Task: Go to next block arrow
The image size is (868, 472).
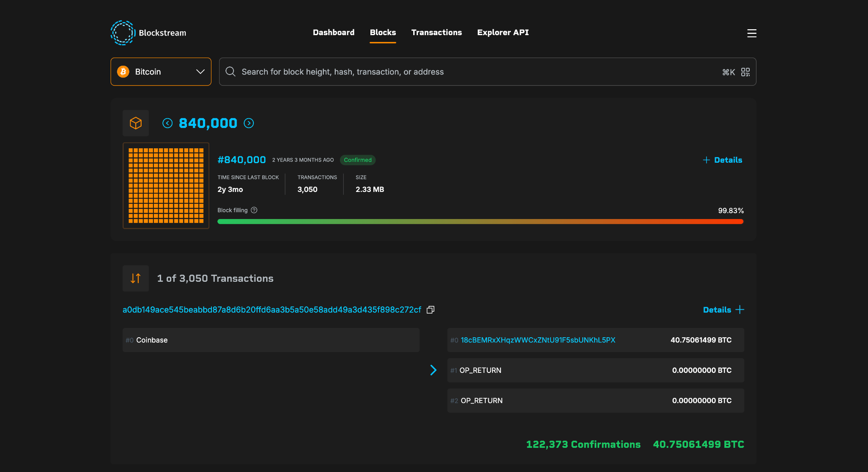Action: click(x=249, y=123)
